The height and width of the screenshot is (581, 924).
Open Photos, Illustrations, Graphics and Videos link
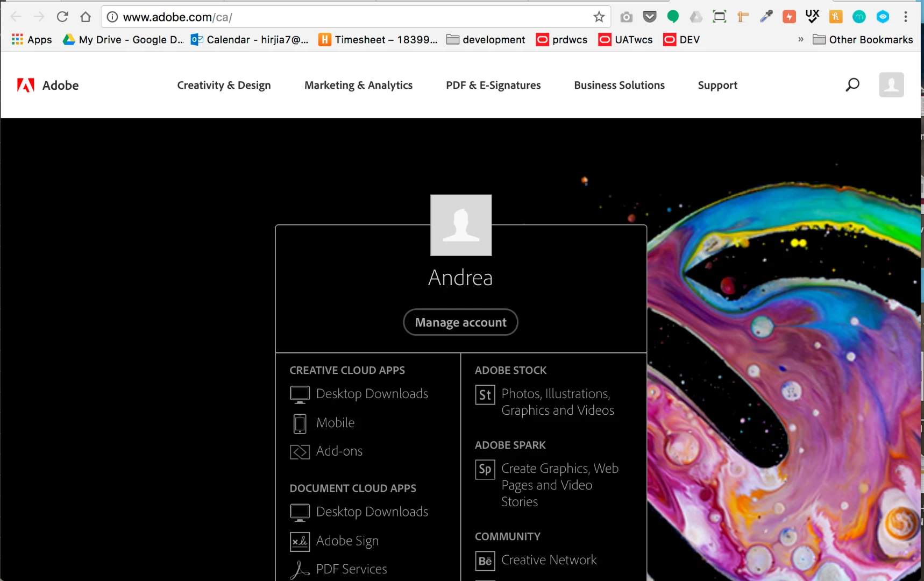tap(558, 402)
